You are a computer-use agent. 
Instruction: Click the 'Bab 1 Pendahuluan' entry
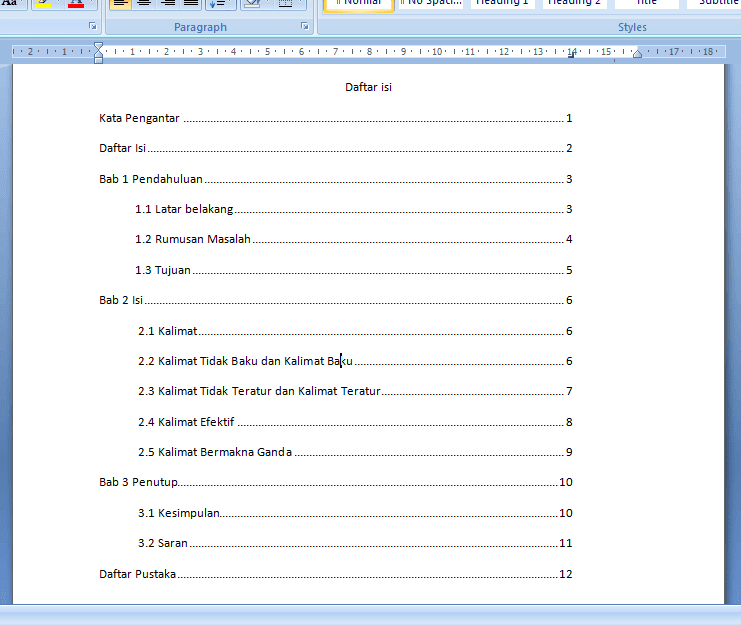(151, 179)
